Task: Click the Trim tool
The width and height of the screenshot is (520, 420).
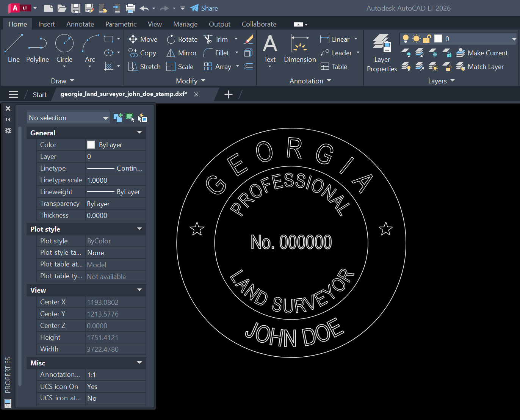Action: click(216, 39)
